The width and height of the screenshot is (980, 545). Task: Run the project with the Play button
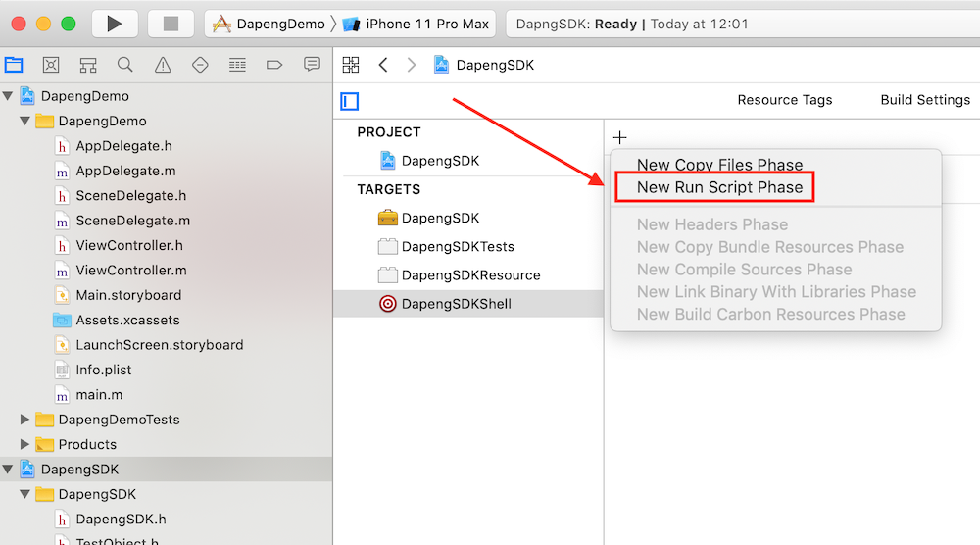tap(115, 24)
